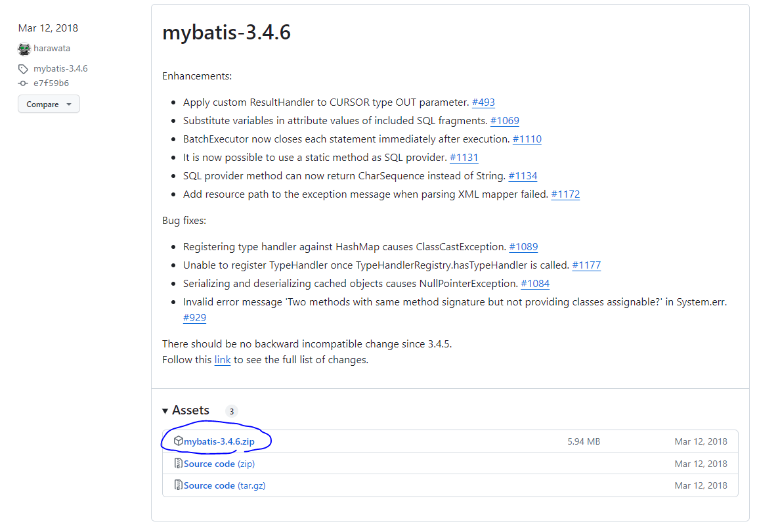Open issue #1084 link
Image resolution: width=757 pixels, height=532 pixels.
(x=535, y=283)
